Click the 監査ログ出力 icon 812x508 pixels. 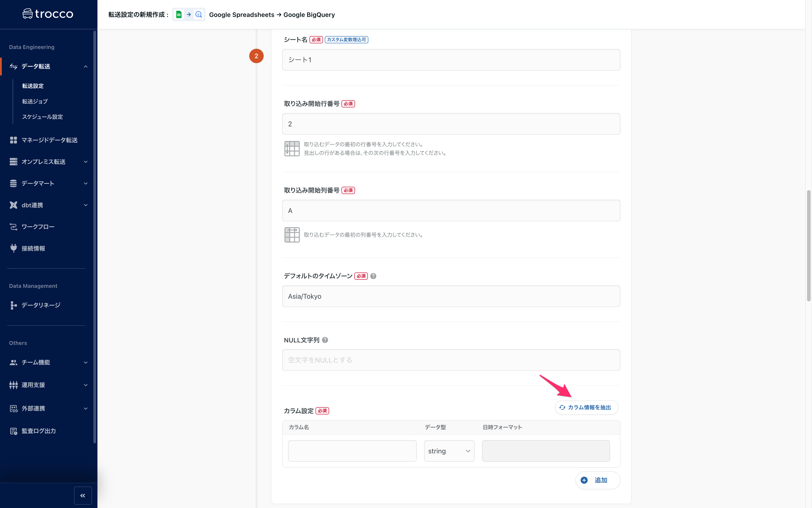(14, 431)
